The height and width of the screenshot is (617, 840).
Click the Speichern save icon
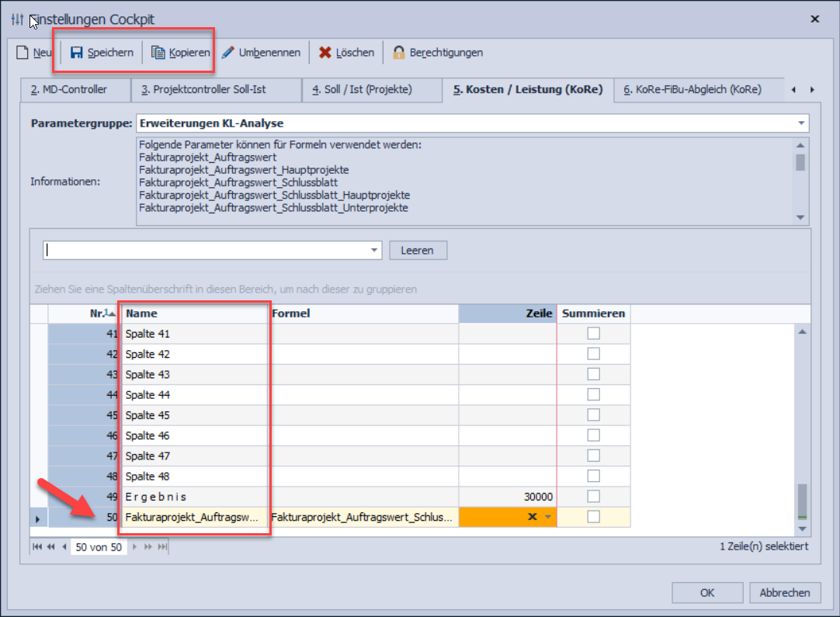point(77,53)
